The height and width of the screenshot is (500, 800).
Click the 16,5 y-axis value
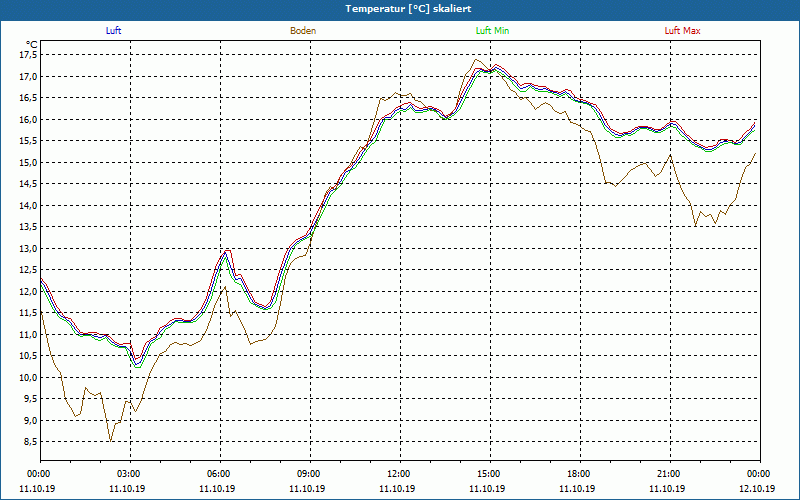pos(29,98)
